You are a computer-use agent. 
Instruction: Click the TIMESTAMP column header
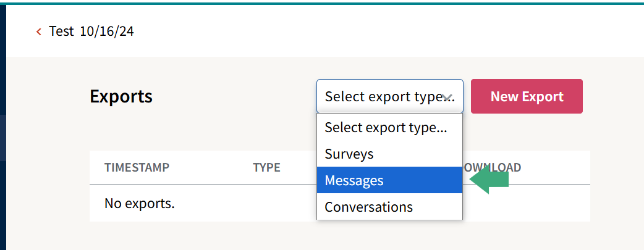[x=137, y=167]
